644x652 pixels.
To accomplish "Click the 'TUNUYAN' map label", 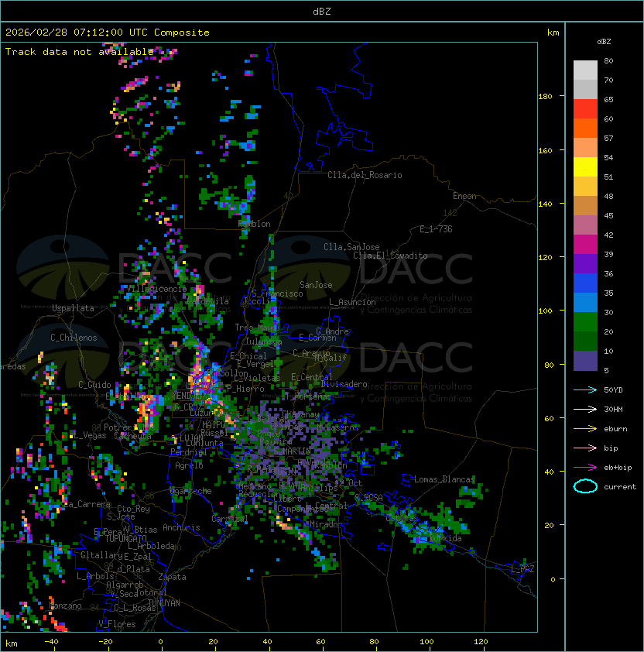I will tap(164, 602).
